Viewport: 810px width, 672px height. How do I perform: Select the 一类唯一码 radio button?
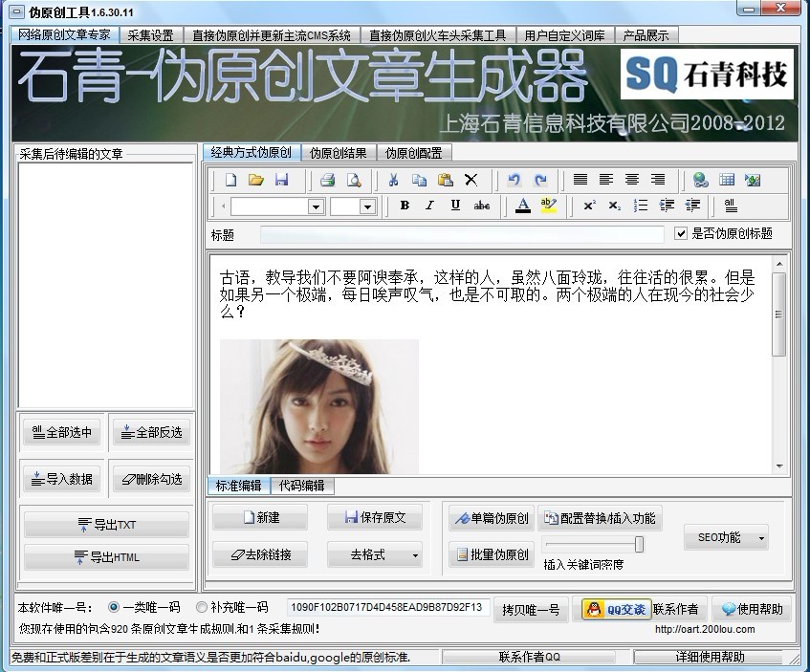pyautogui.click(x=114, y=607)
